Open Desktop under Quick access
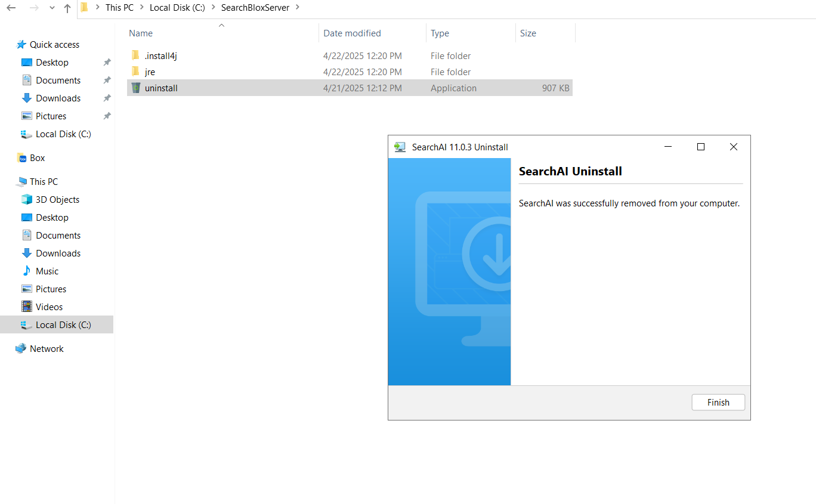Screen dimensions: 816x504 (52, 63)
